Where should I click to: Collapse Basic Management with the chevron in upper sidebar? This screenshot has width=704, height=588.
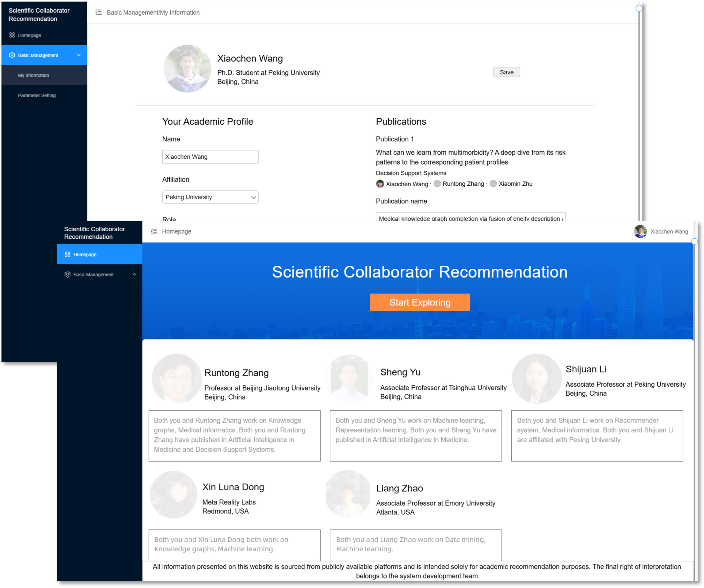tap(79, 55)
